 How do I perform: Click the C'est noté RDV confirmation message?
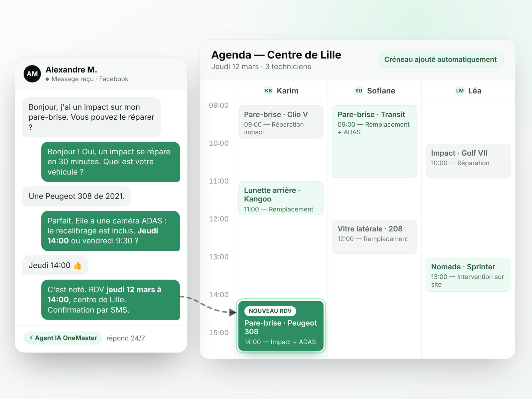pyautogui.click(x=110, y=300)
